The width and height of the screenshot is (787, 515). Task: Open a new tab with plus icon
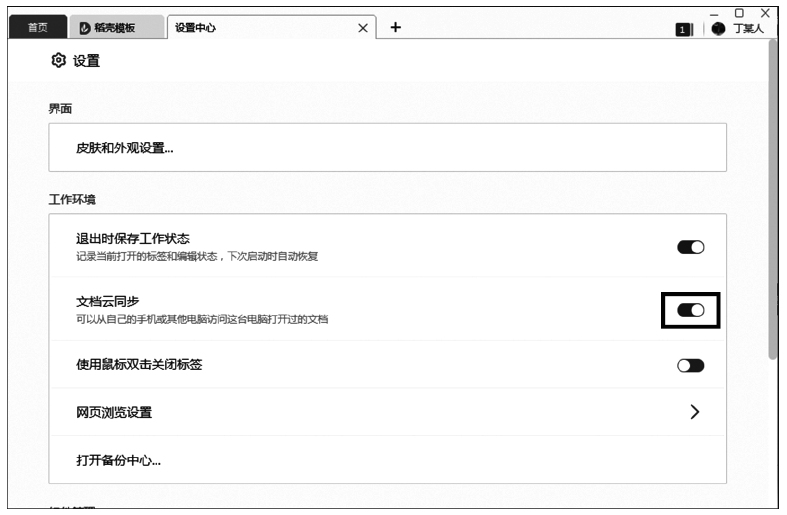395,27
